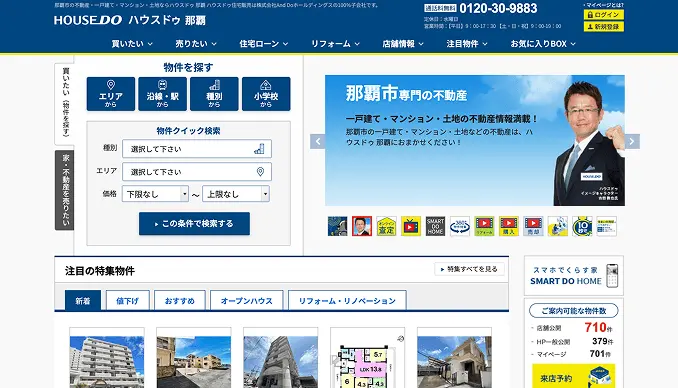Expand the 売りたい menu

[196, 44]
